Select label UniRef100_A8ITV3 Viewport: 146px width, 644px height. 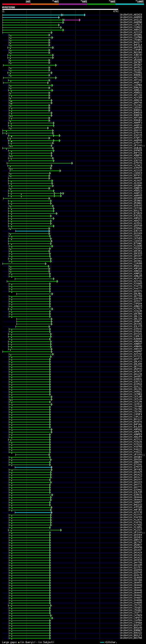click(131, 77)
